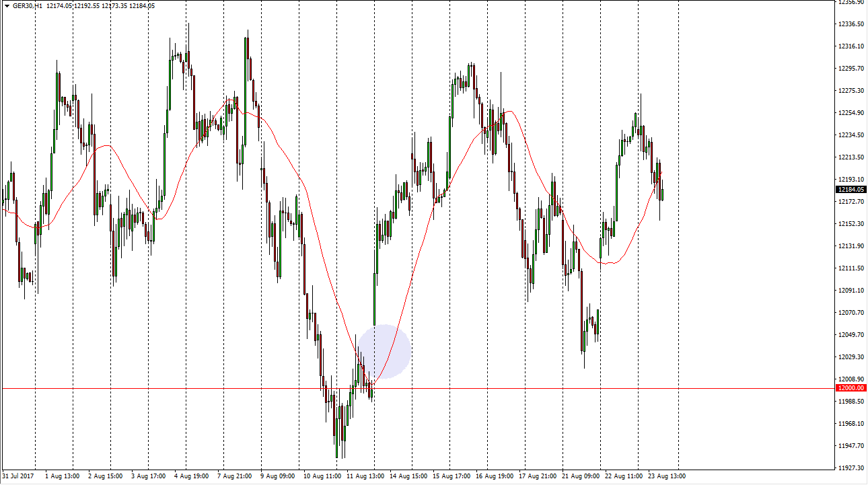Click the 14 Aug 15:00 time label
This screenshot has width=868, height=485.
pos(408,476)
